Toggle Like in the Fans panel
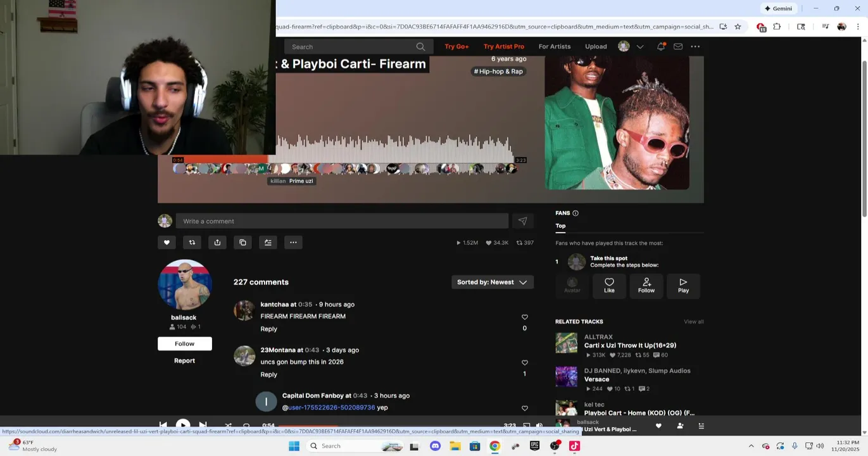The width and height of the screenshot is (868, 456). tap(609, 286)
